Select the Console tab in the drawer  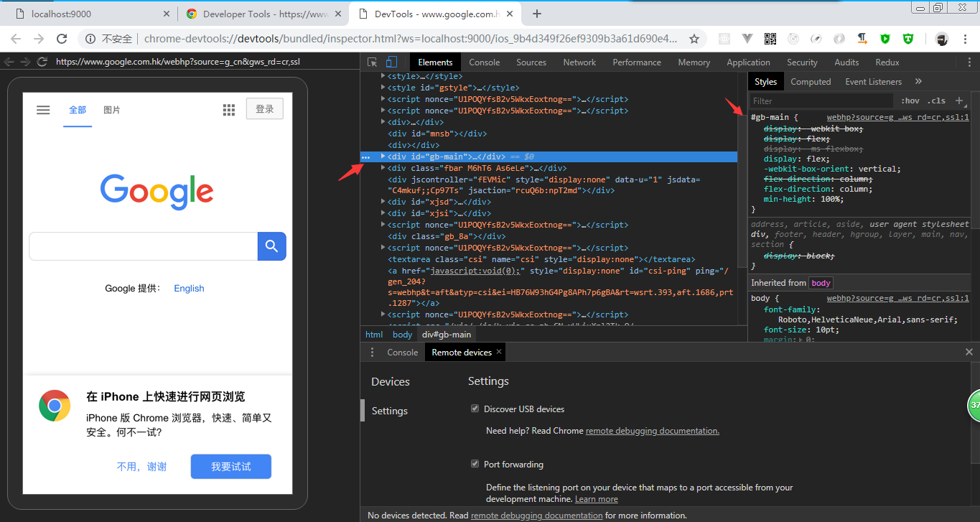coord(402,353)
